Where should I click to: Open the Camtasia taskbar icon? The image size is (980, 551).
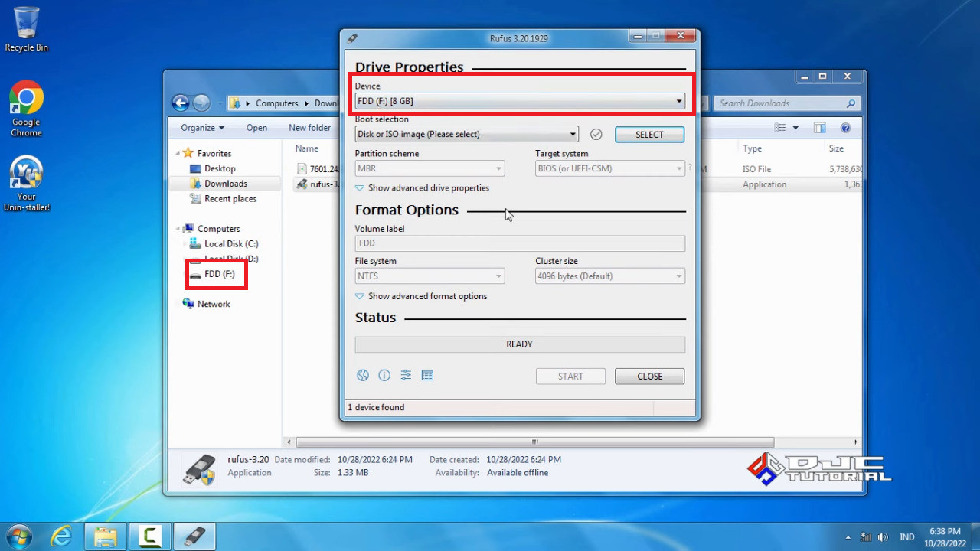point(150,536)
